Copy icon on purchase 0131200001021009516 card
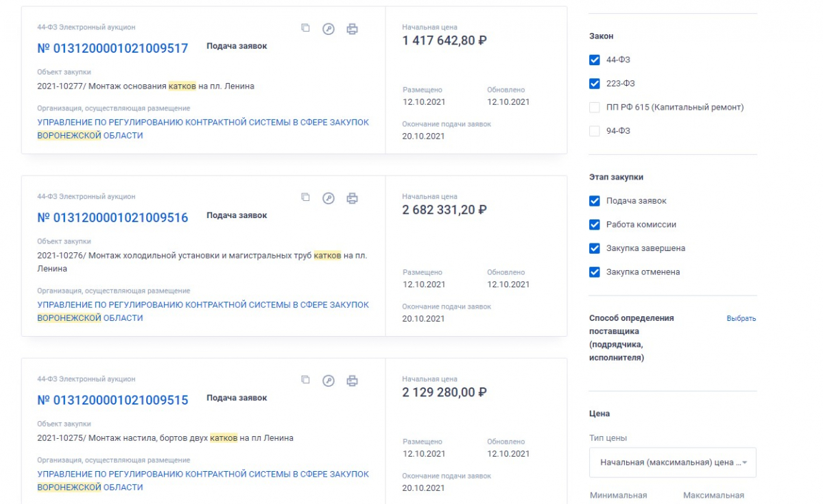Viewport: 823px width, 504px height. pos(306,197)
